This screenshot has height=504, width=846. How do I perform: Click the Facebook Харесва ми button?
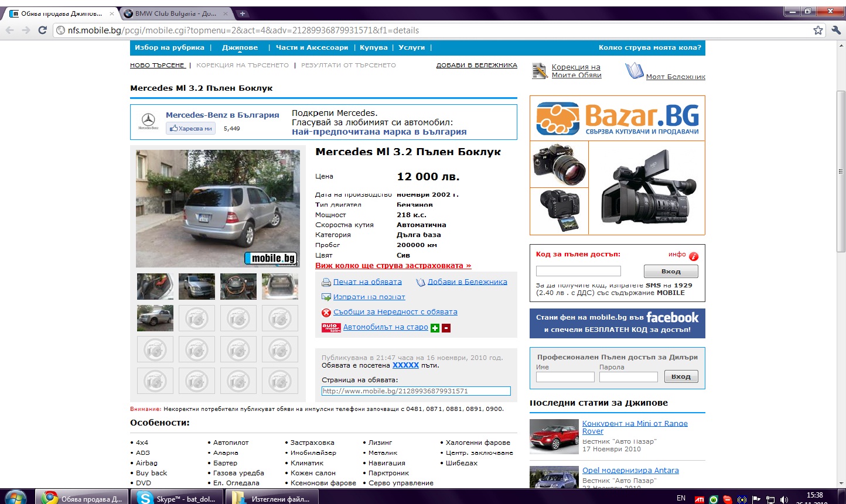point(191,128)
